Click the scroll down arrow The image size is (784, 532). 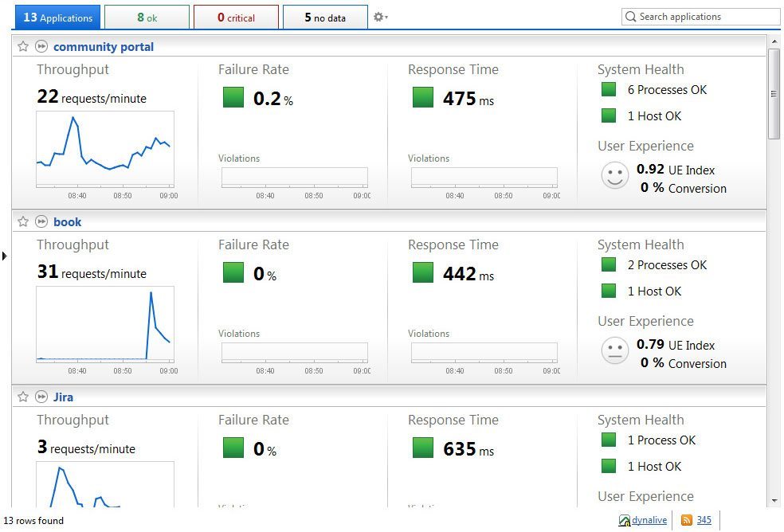[x=774, y=500]
